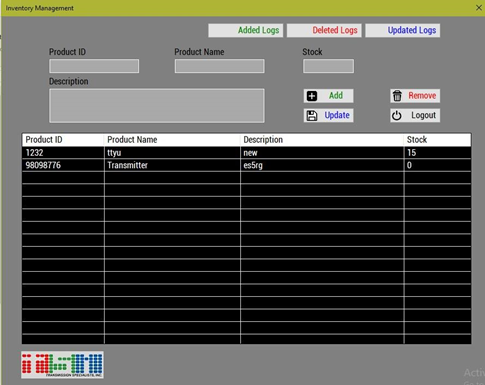Select the Transmitter product row

point(246,165)
